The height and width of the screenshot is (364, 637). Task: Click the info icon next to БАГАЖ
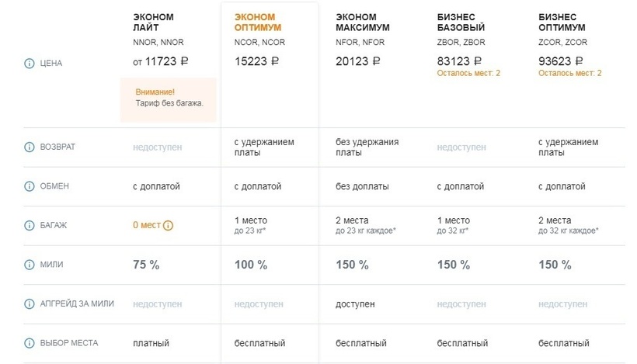30,225
